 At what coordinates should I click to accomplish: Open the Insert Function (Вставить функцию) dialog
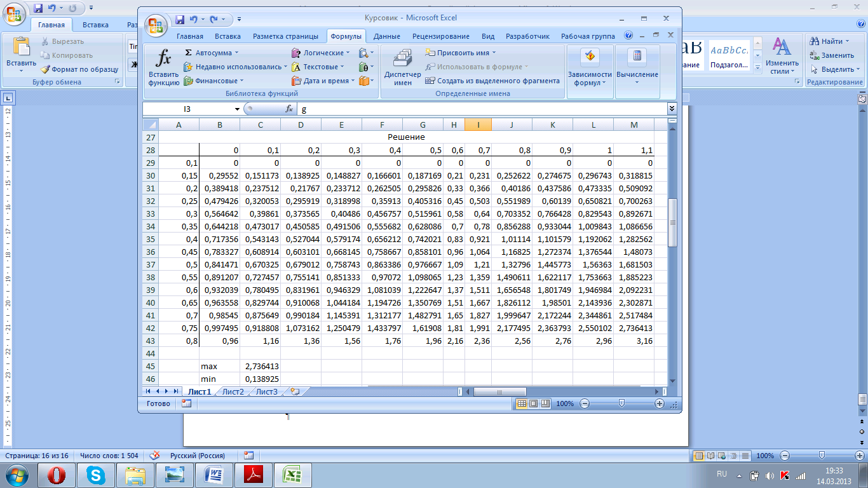pyautogui.click(x=164, y=68)
